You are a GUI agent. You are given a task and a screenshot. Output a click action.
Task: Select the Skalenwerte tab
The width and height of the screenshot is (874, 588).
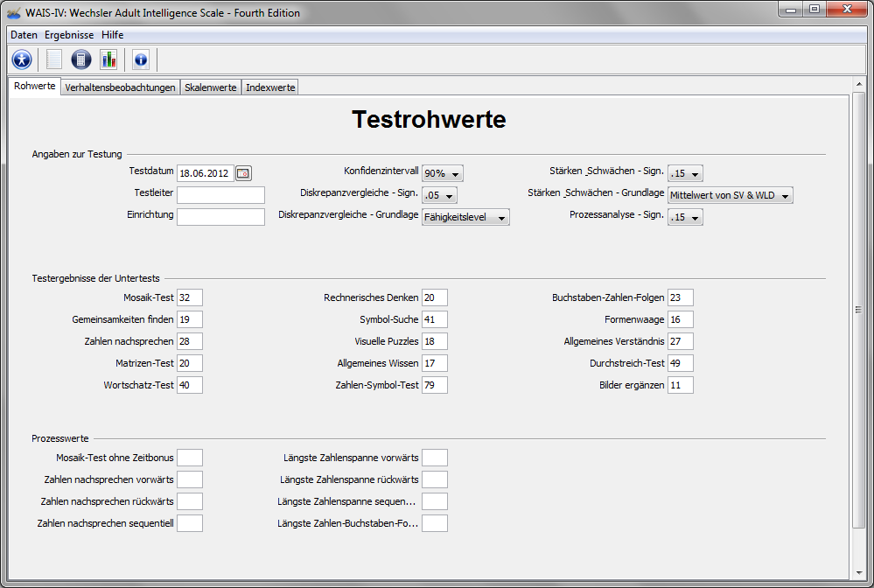click(210, 87)
